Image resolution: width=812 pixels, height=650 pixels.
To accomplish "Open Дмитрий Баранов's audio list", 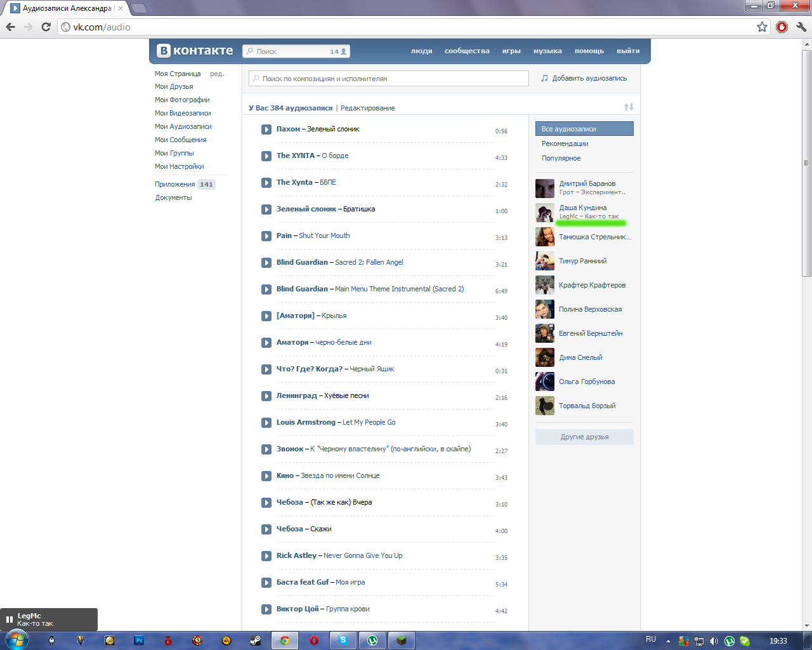I will coord(587,183).
